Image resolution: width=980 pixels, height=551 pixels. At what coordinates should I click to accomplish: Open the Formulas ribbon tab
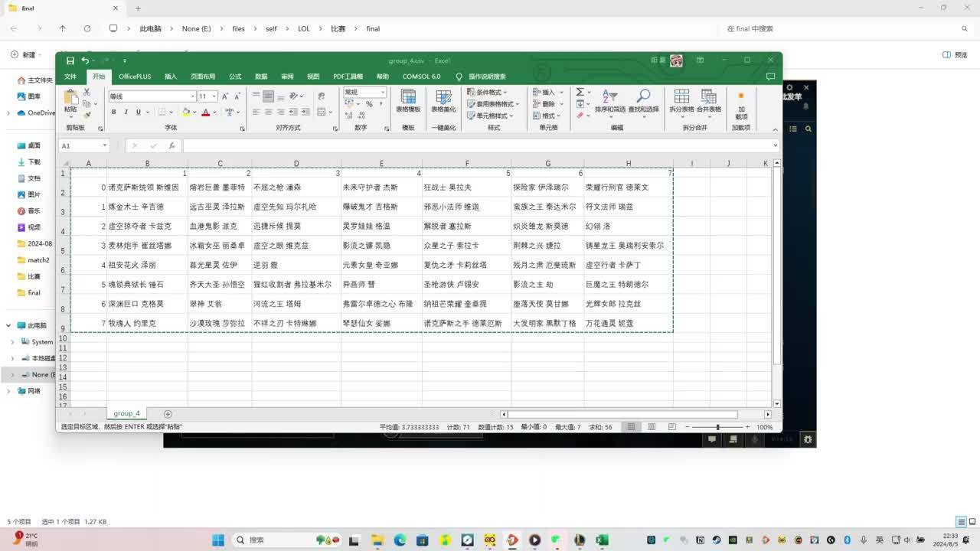[x=235, y=77]
